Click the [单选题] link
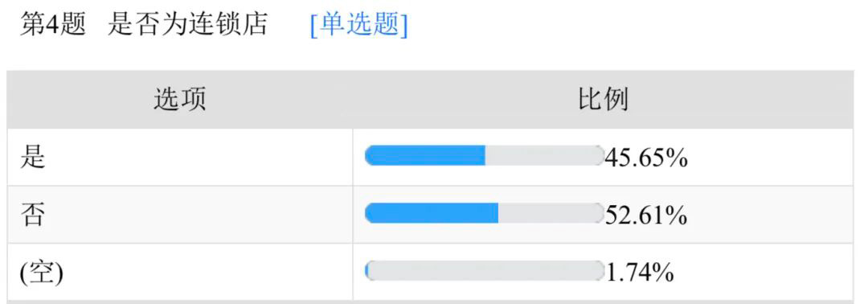This screenshot has height=304, width=868. 359,24
